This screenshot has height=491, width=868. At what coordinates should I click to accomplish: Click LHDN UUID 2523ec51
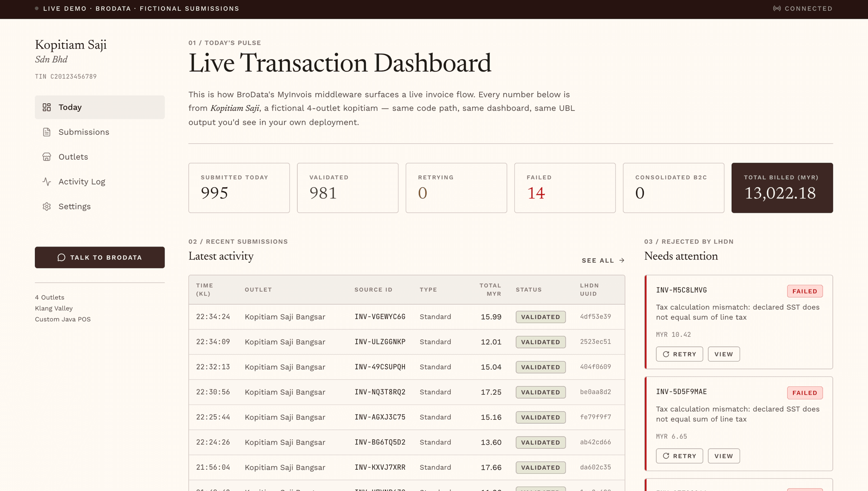click(x=595, y=342)
